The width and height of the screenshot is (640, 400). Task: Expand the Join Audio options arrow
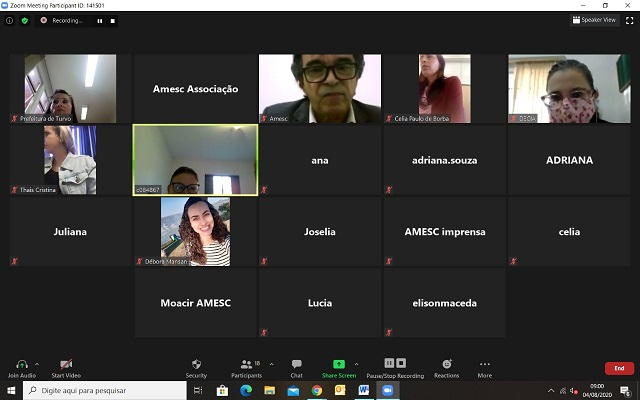coord(37,363)
